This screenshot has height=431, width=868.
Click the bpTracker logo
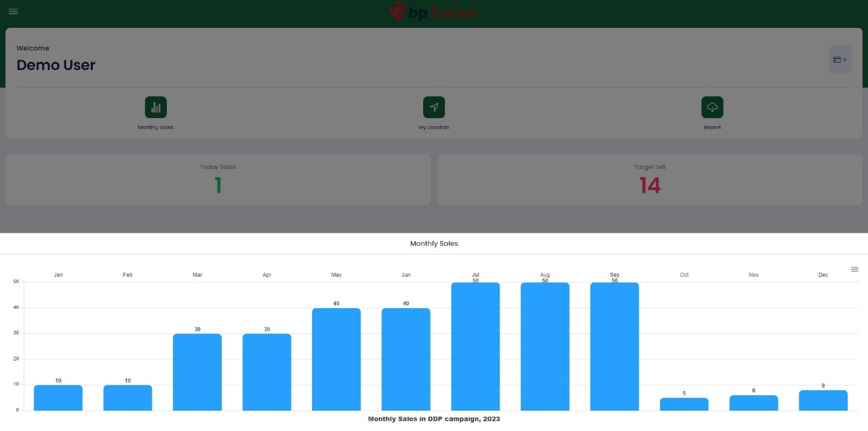434,12
